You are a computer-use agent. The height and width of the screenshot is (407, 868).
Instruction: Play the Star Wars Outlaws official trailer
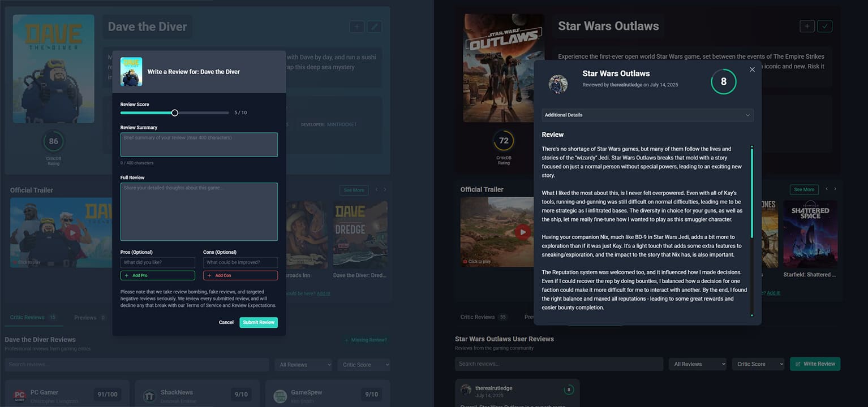pyautogui.click(x=522, y=232)
